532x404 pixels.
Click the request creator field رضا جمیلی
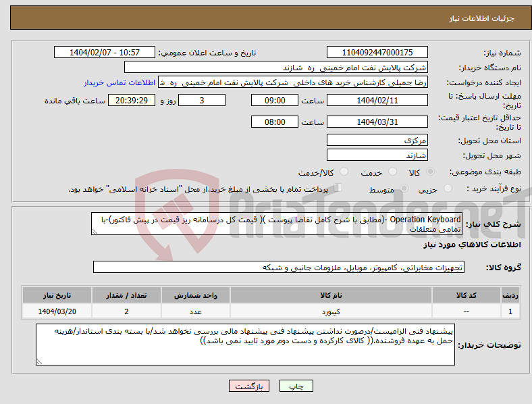(x=293, y=82)
